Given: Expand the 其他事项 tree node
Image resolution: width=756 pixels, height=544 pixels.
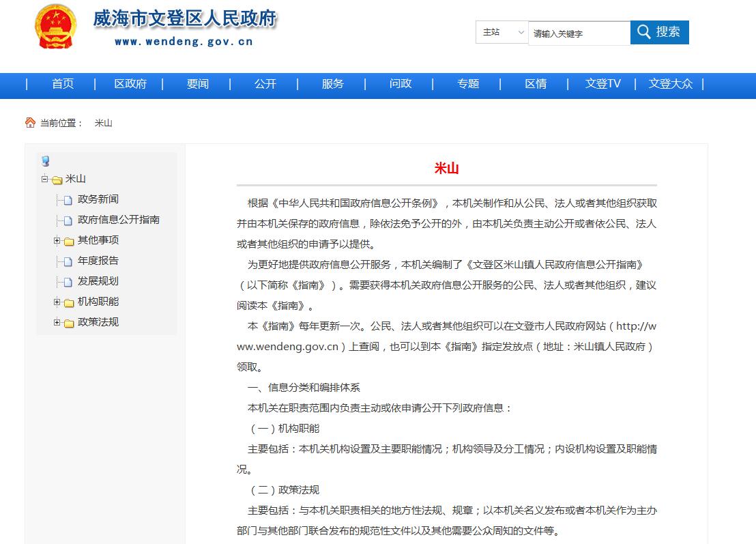Looking at the screenshot, I should [57, 240].
